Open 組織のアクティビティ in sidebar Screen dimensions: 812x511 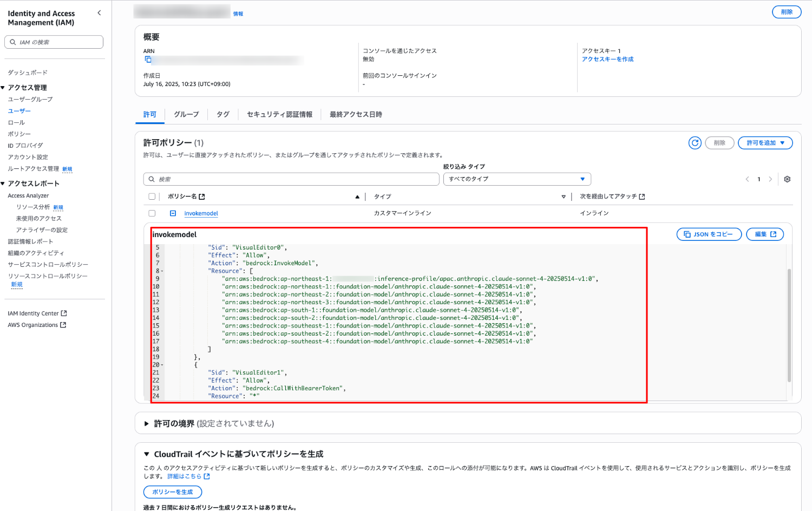pos(36,253)
